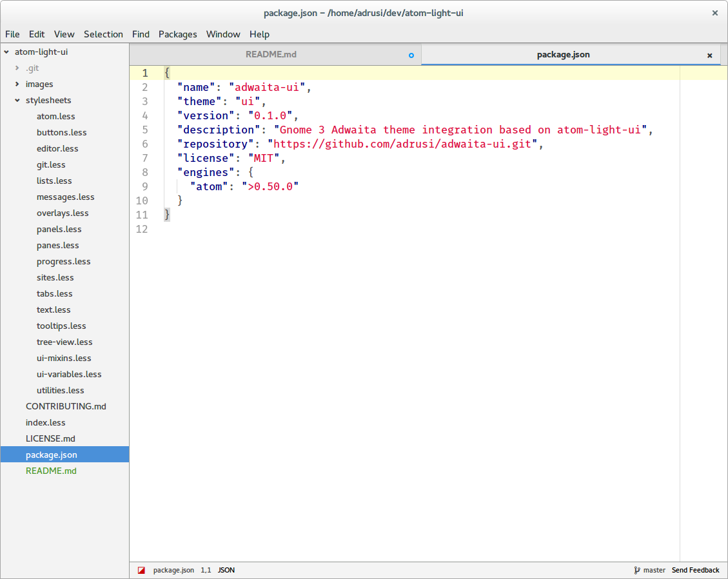Open messages.less in the tree
Screen dimensions: 728x579
pyautogui.click(x=66, y=197)
